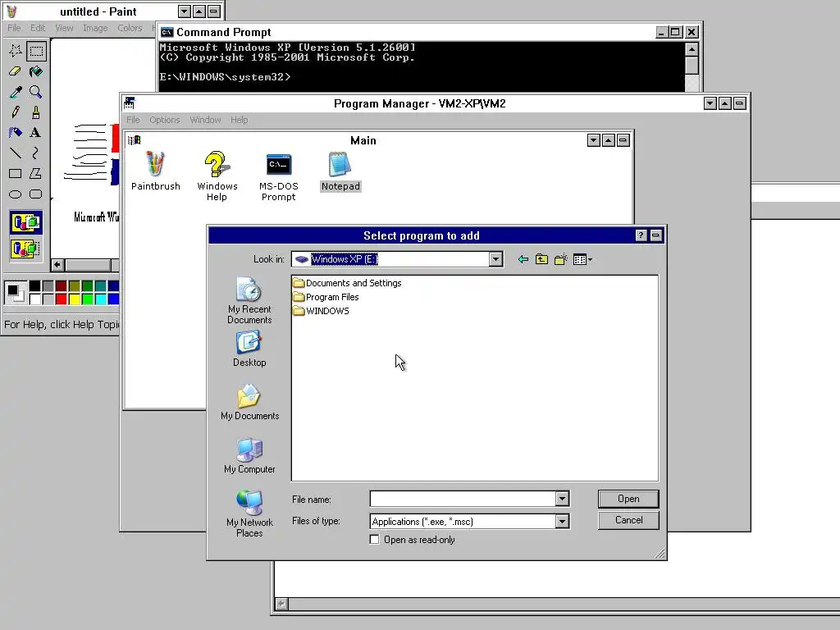Select the Ellipse tool in Paint

[x=15, y=194]
